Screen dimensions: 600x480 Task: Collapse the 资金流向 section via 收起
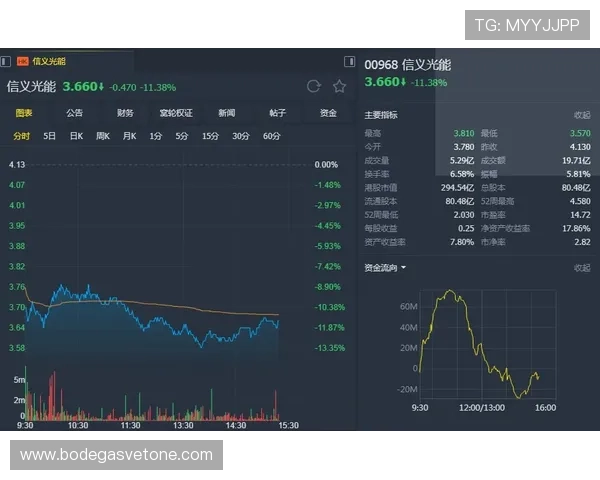(582, 268)
